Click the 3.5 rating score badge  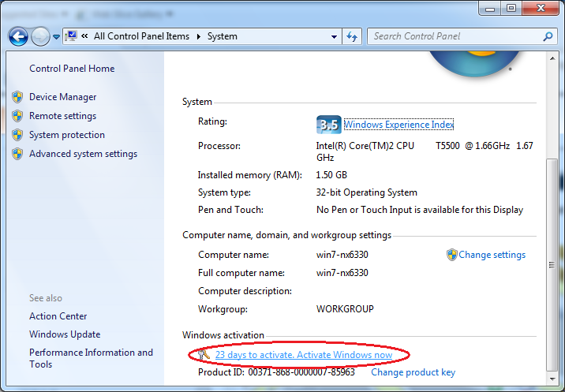[328, 125]
